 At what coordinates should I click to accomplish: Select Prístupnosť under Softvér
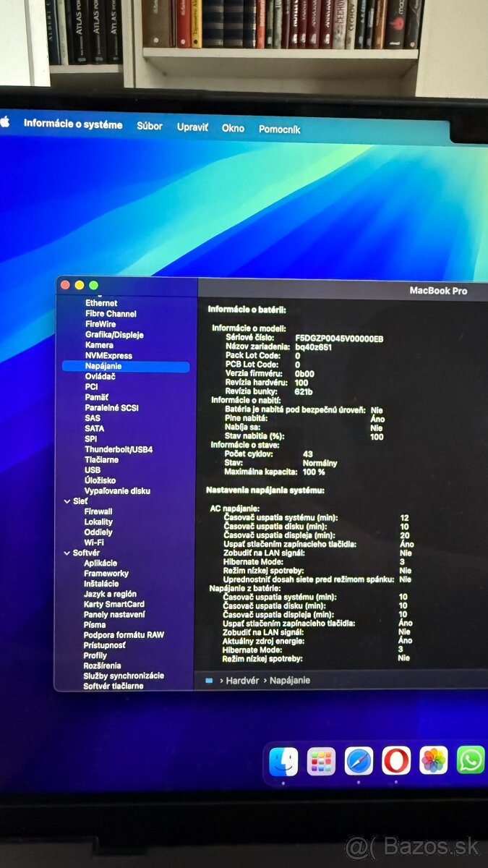click(104, 645)
